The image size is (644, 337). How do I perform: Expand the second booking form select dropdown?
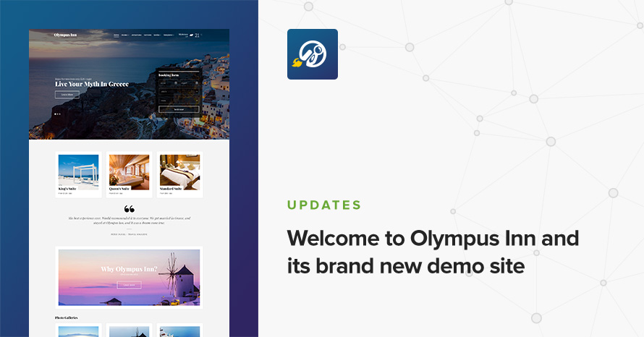pos(178,101)
